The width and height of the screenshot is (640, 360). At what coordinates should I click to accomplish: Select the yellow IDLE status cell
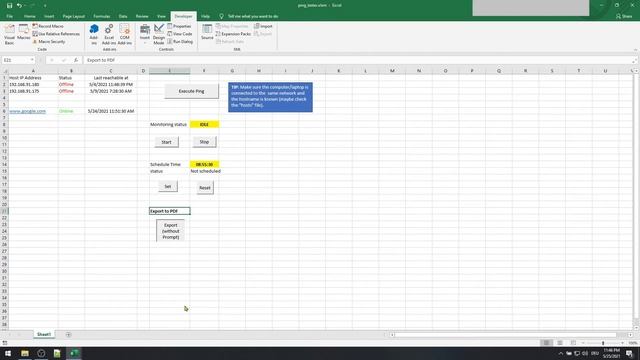click(x=204, y=124)
